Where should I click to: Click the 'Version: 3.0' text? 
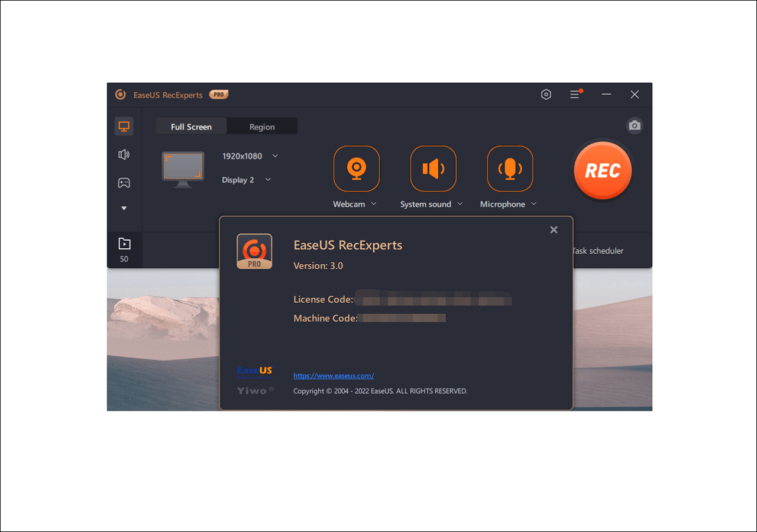[x=318, y=265]
